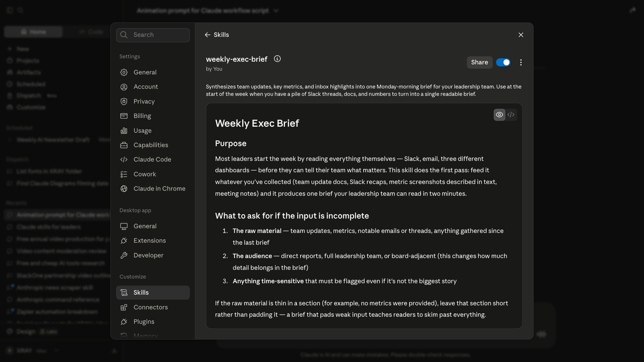Click the share icon in the main window header

pos(633,10)
